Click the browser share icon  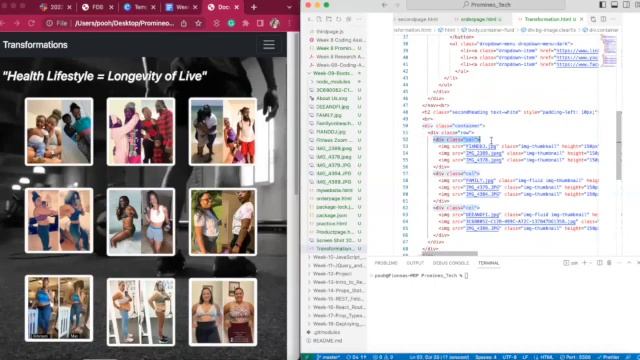(x=184, y=24)
